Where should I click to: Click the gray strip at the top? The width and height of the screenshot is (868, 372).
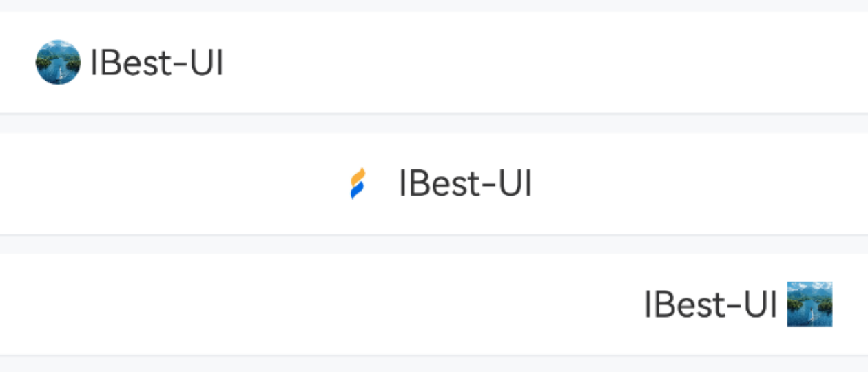pos(434,6)
